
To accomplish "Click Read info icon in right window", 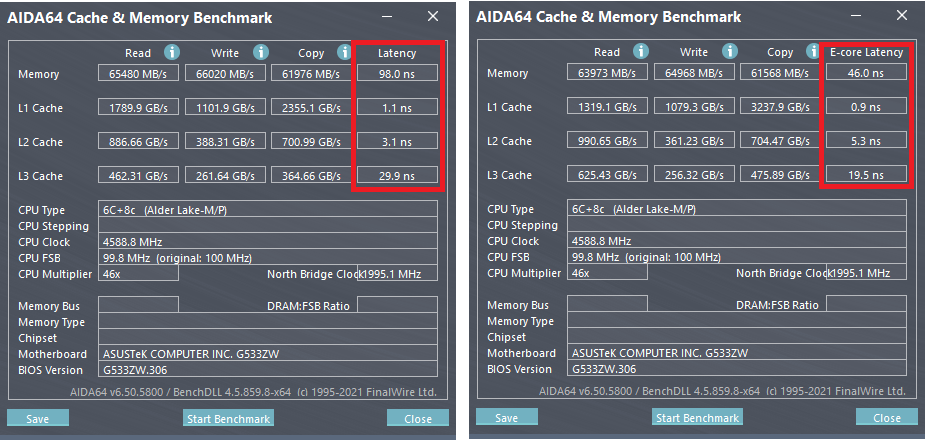I will [640, 51].
